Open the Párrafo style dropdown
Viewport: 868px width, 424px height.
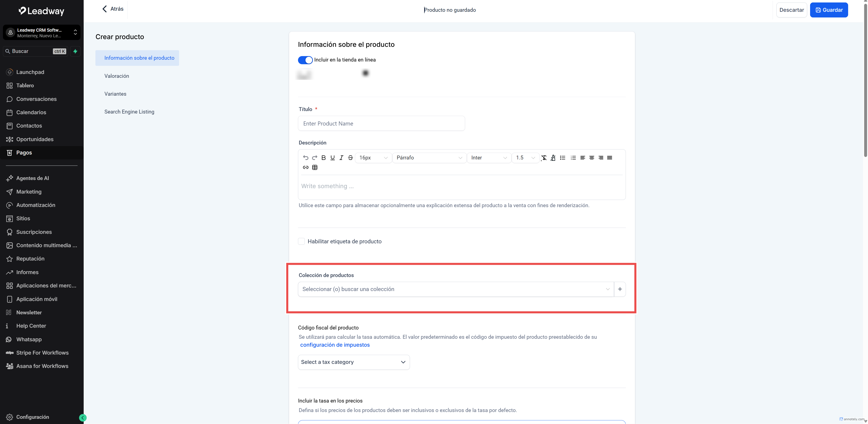coord(429,158)
